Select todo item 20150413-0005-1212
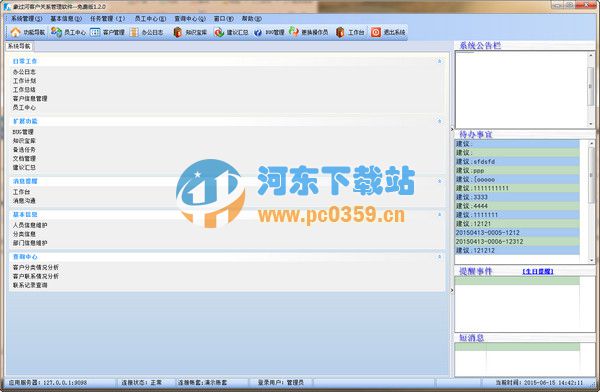This screenshot has width=600, height=392. point(517,233)
